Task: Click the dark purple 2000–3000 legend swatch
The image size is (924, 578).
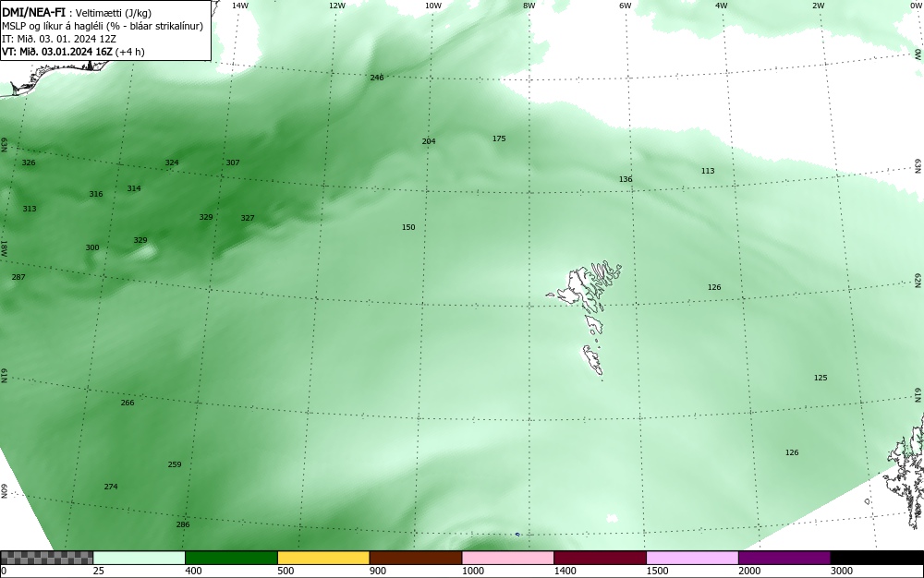Action: 784,558
